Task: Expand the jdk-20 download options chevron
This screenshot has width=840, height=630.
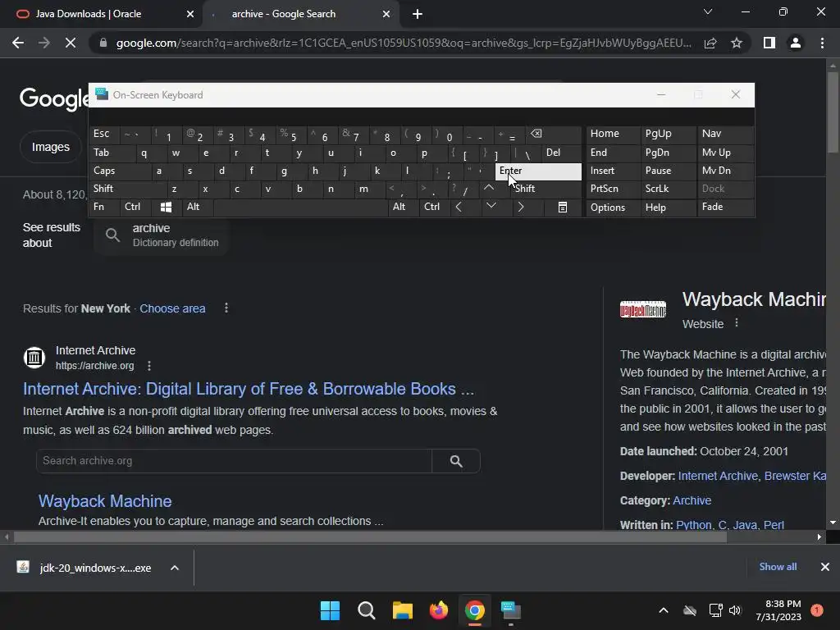Action: 175,568
